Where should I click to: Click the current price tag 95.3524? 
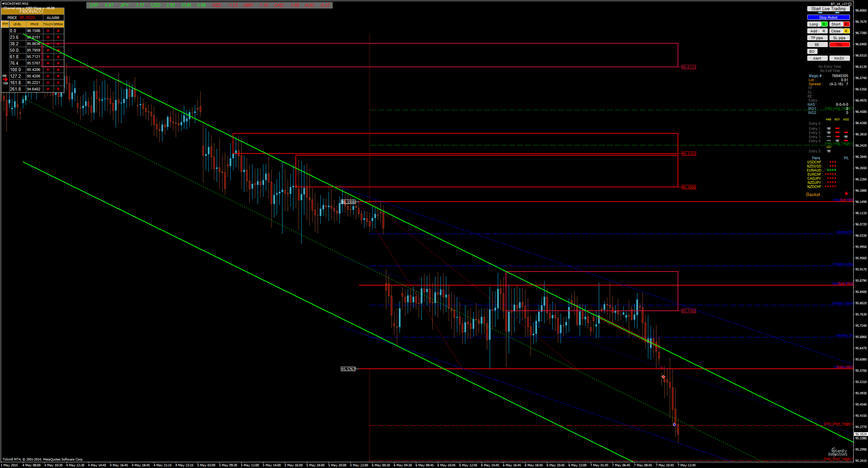(861, 434)
